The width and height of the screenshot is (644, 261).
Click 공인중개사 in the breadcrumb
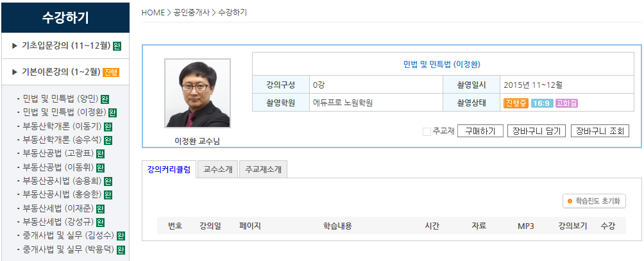[192, 13]
